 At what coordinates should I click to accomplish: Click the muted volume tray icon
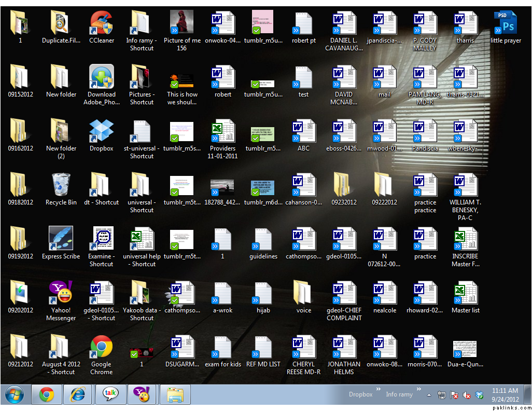[467, 395]
